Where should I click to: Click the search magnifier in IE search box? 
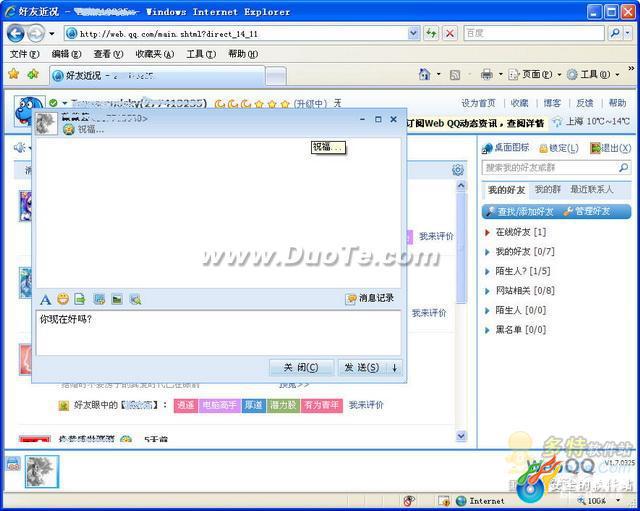point(615,33)
